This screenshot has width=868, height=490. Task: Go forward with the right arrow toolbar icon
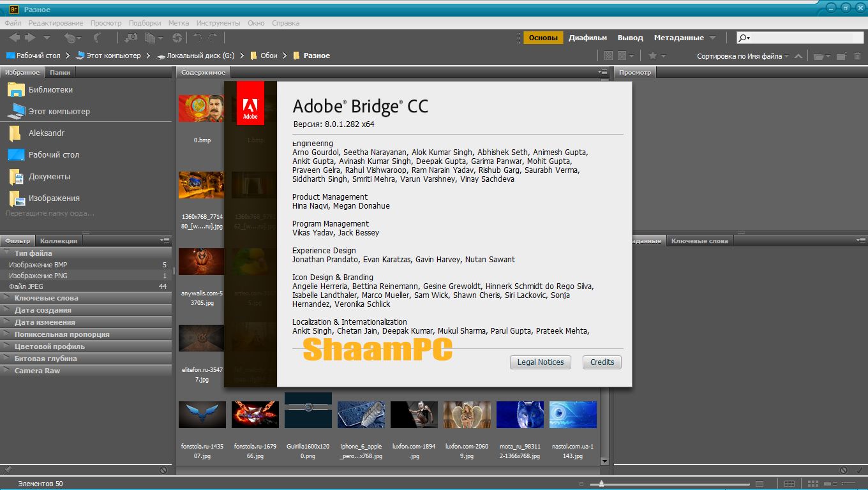(30, 38)
